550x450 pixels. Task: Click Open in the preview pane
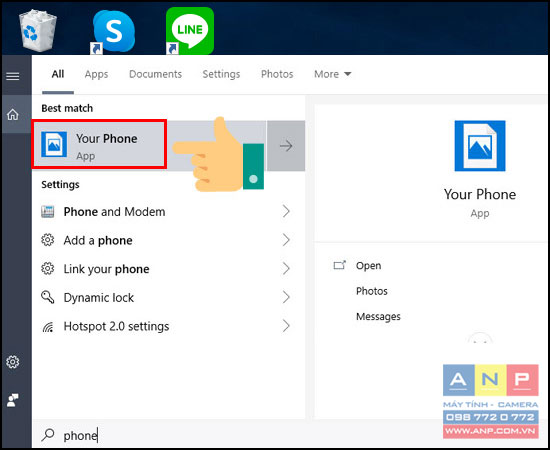tap(368, 266)
